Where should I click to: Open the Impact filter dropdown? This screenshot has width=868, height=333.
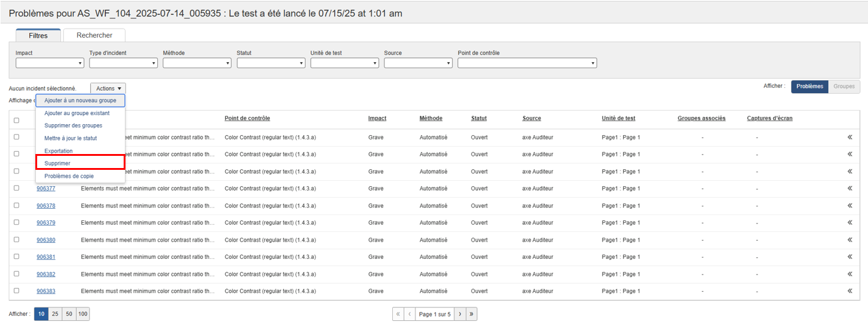pos(49,63)
